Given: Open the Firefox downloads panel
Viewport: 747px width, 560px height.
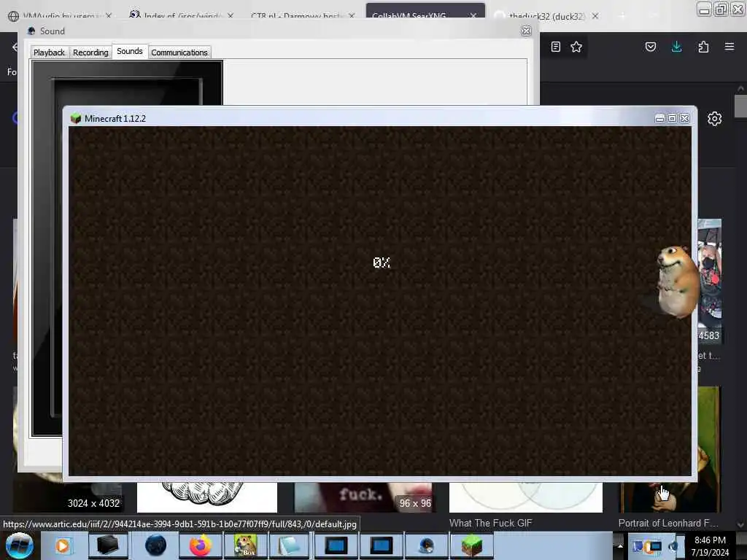Looking at the screenshot, I should point(676,47).
